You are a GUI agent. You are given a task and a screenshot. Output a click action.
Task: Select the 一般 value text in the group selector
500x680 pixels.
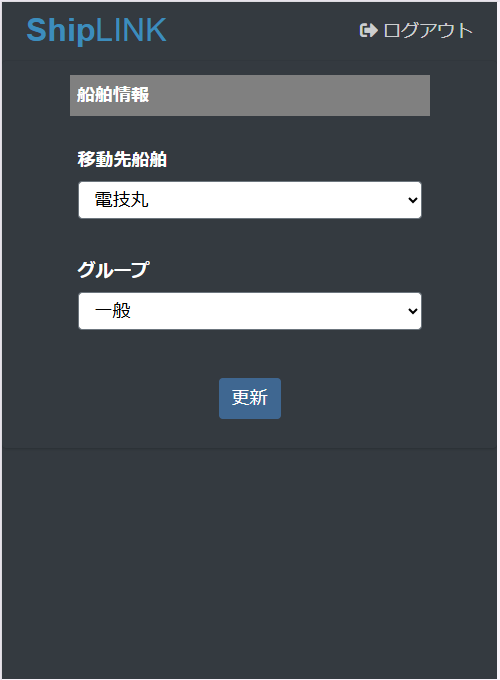(113, 311)
